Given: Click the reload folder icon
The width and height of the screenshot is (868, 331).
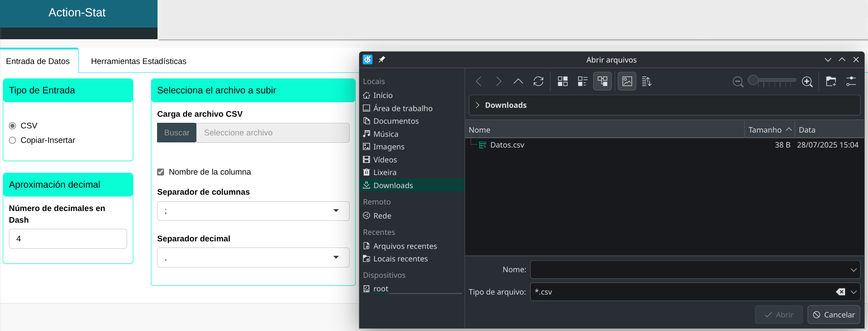Looking at the screenshot, I should (538, 81).
